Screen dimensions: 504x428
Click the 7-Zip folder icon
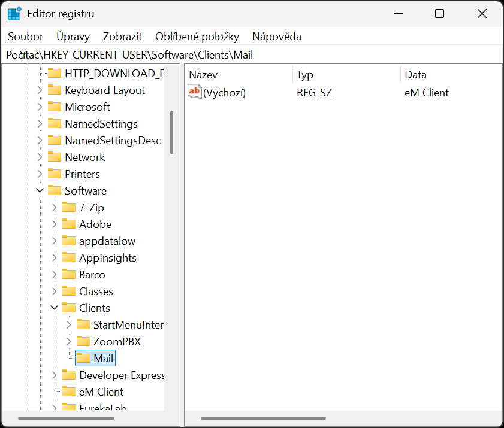click(69, 208)
